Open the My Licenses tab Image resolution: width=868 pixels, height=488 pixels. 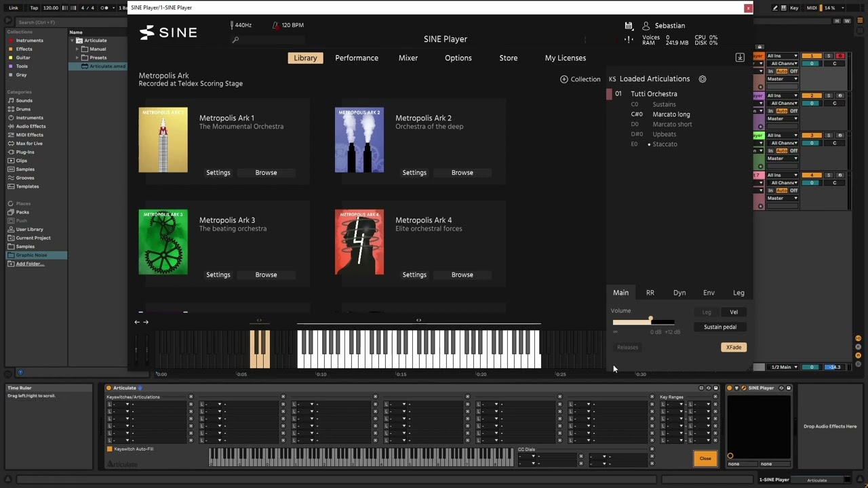click(x=566, y=58)
